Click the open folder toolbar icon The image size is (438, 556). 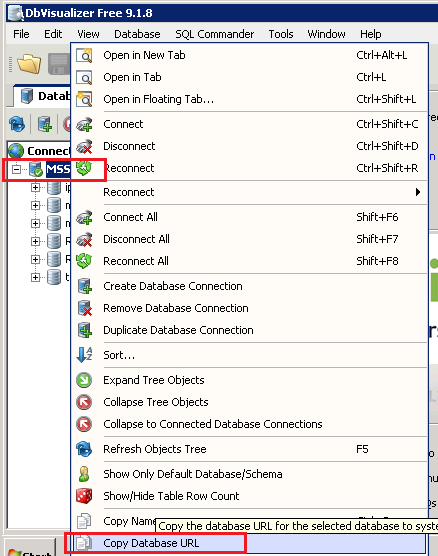tap(29, 63)
